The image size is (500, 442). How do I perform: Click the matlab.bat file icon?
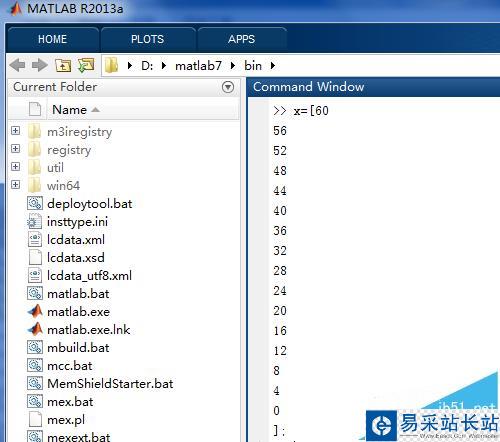35,293
